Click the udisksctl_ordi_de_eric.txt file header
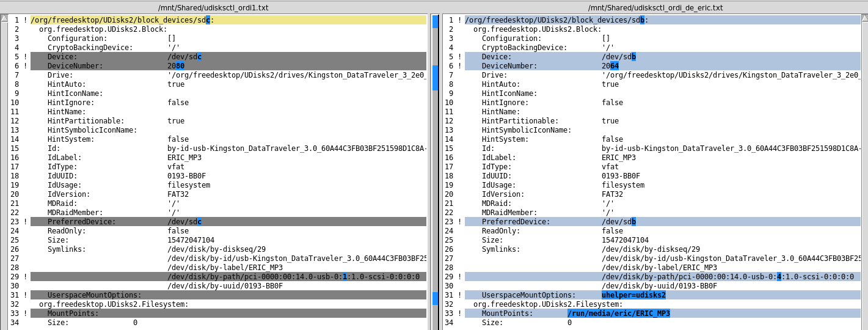Image resolution: width=868 pixels, height=330 pixels. click(x=655, y=7)
